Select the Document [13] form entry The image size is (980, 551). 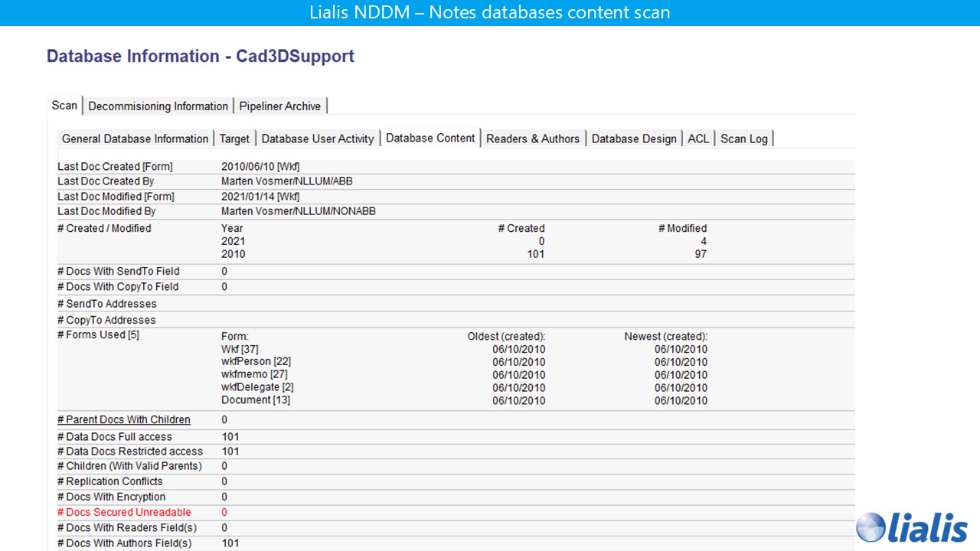pos(256,400)
